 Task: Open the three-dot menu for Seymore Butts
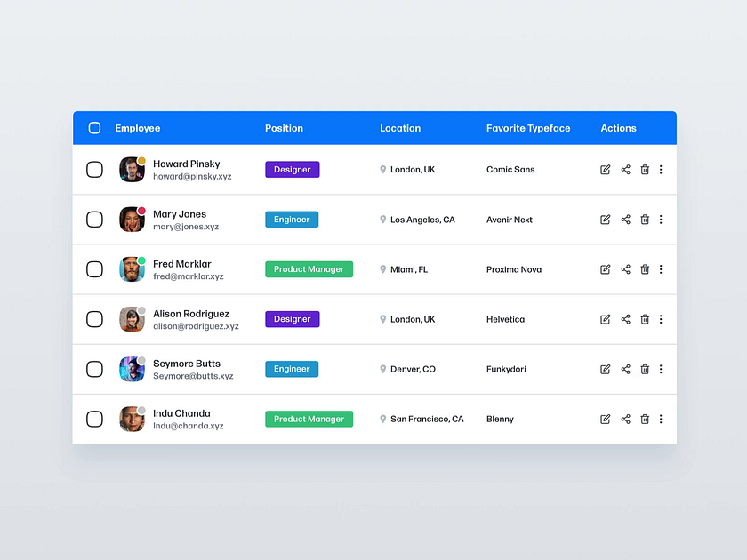[x=661, y=369]
